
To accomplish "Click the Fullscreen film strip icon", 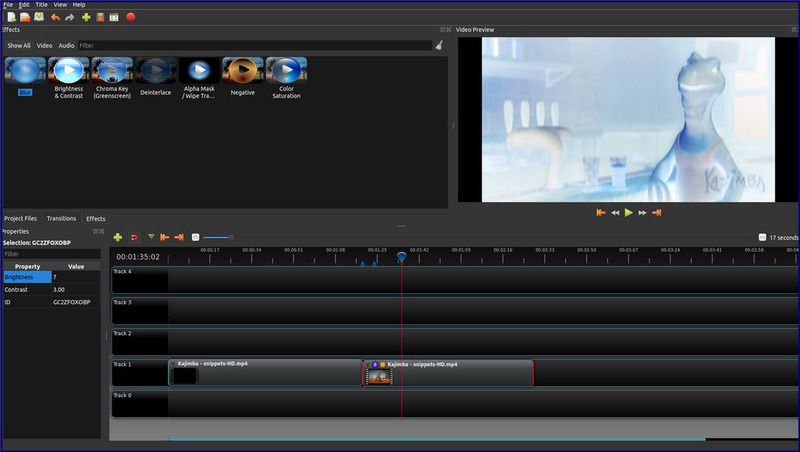I will pos(114,17).
